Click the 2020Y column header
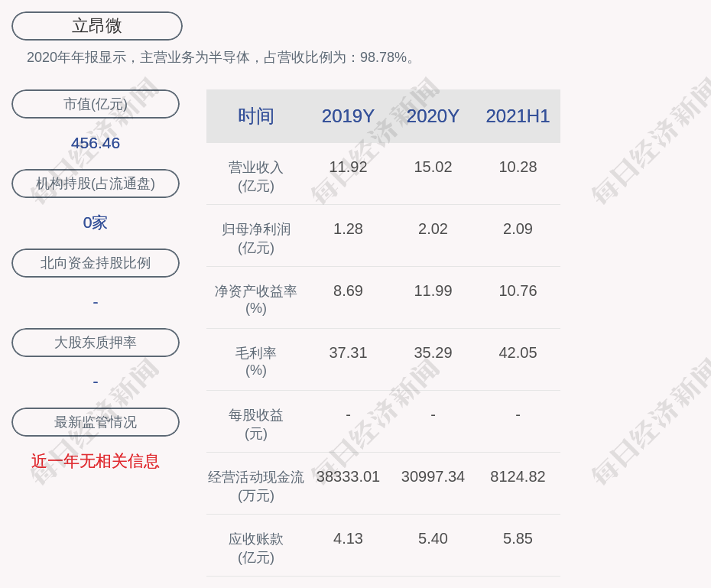 pos(433,116)
